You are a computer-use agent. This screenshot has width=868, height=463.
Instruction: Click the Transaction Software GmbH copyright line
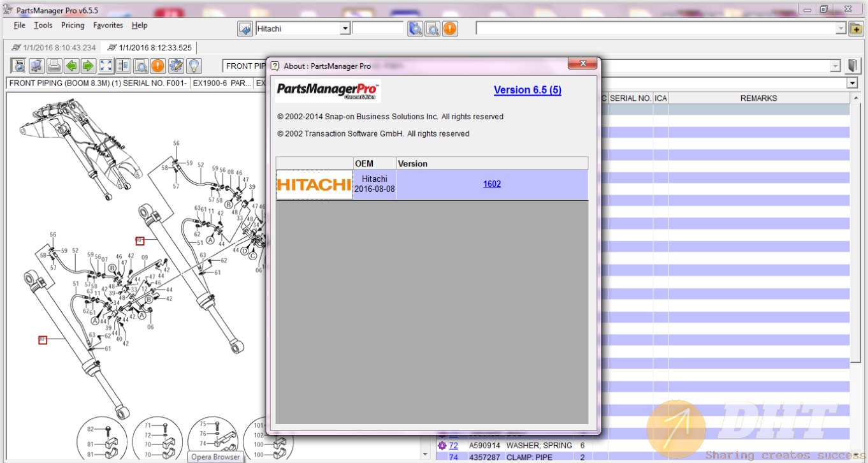tap(373, 134)
